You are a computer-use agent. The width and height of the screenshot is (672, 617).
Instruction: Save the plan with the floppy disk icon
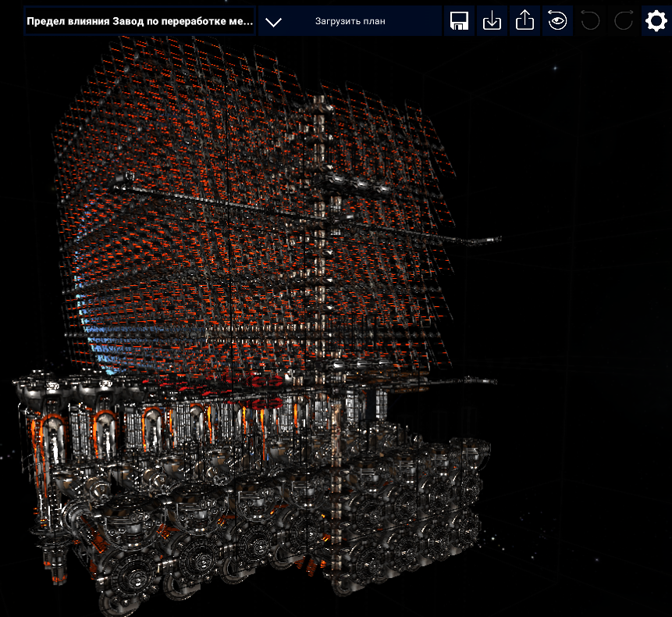(x=459, y=21)
